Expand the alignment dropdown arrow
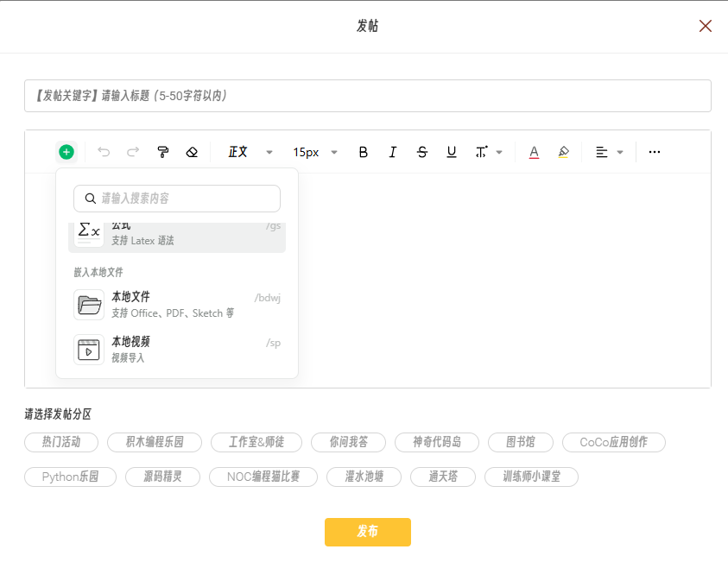The width and height of the screenshot is (728, 581). coord(620,152)
